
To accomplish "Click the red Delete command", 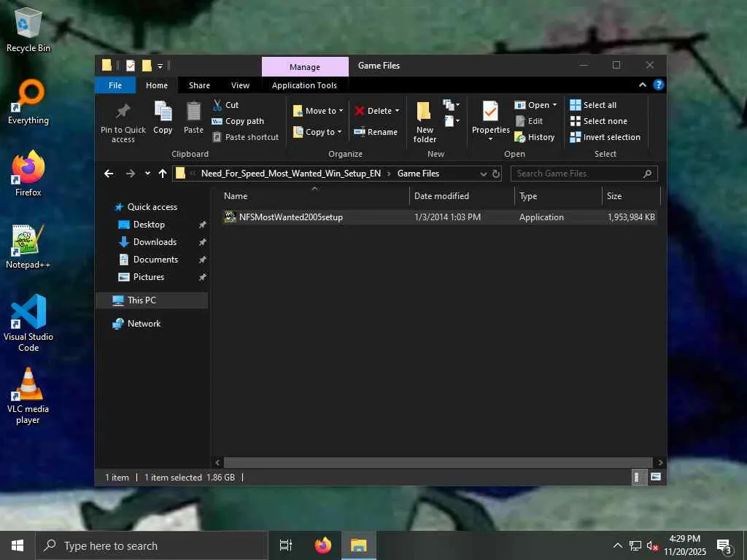I will pos(373,111).
